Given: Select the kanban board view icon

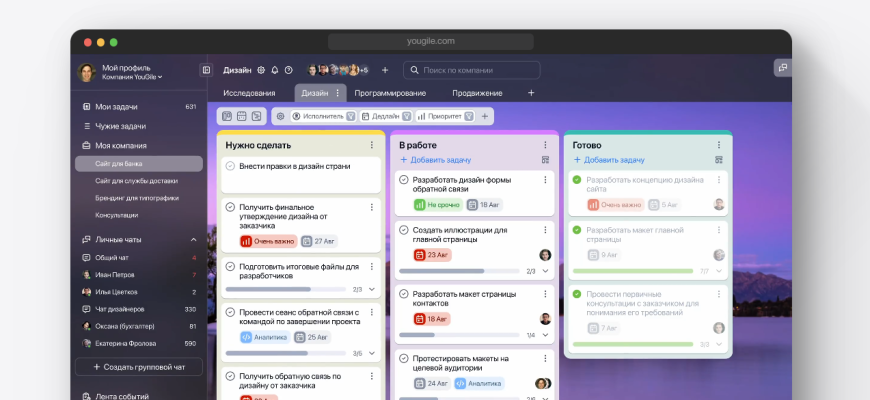Looking at the screenshot, I should pyautogui.click(x=227, y=116).
